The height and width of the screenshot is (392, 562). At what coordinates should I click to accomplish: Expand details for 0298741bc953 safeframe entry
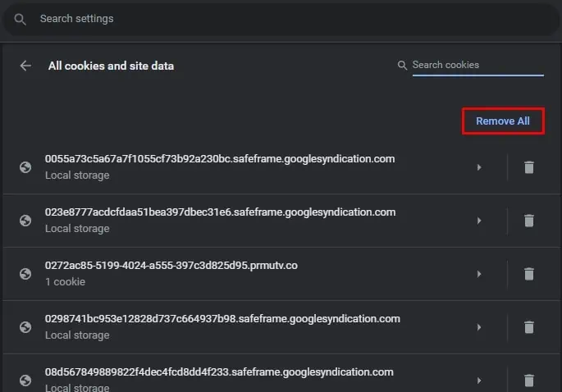click(479, 327)
